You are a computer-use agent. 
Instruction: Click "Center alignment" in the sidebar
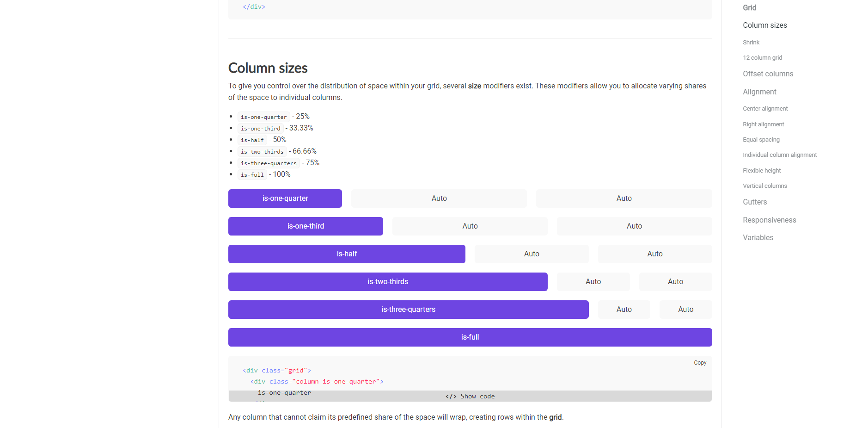765,108
